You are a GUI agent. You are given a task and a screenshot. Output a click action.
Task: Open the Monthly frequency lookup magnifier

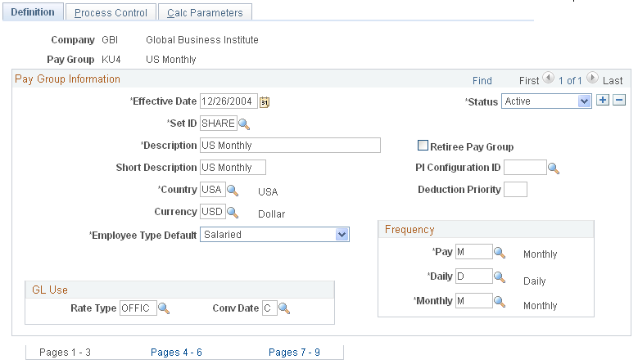pyautogui.click(x=500, y=302)
